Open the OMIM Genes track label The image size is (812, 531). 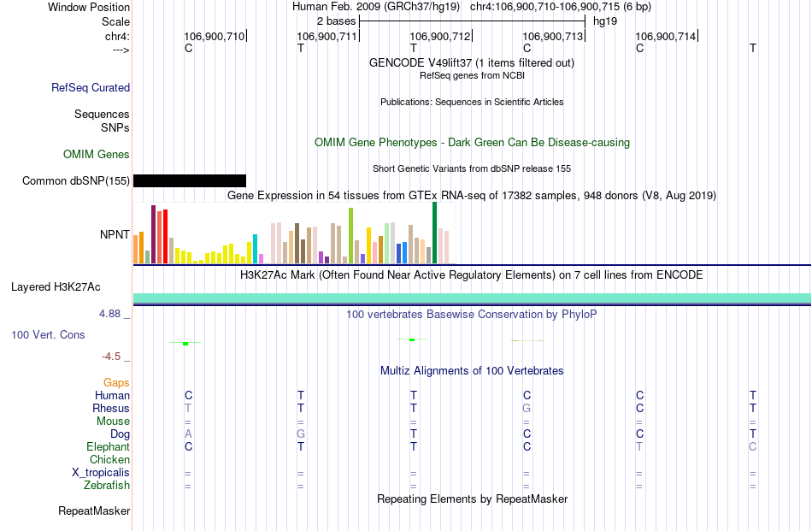(x=97, y=155)
